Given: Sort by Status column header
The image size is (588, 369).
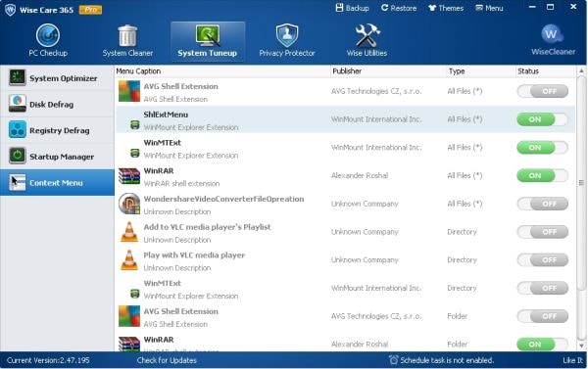Looking at the screenshot, I should pos(546,71).
